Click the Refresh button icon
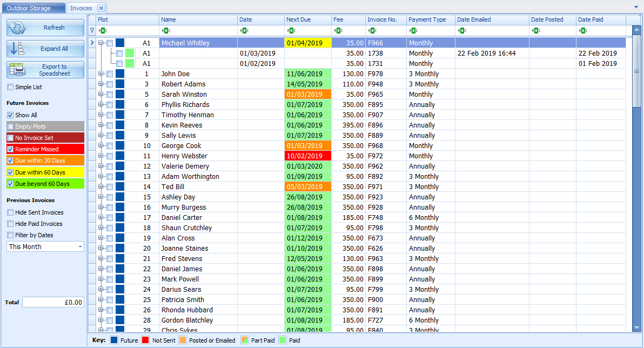 point(18,28)
